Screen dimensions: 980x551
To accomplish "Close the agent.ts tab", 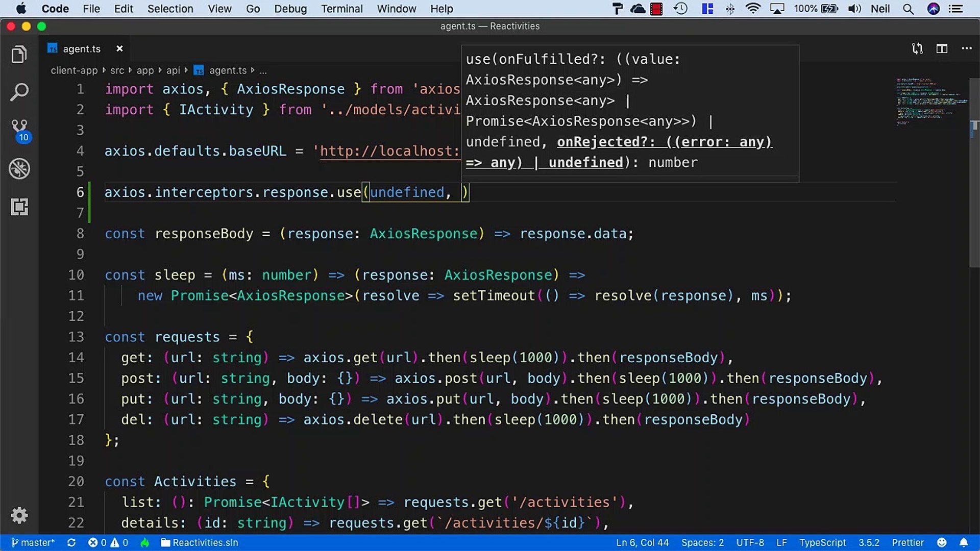I will [x=119, y=48].
